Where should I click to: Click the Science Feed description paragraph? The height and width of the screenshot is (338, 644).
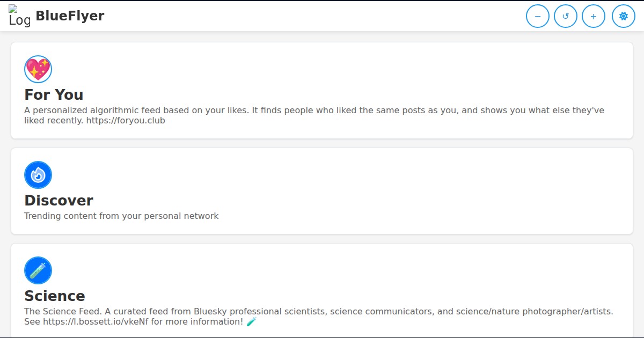[x=319, y=317]
